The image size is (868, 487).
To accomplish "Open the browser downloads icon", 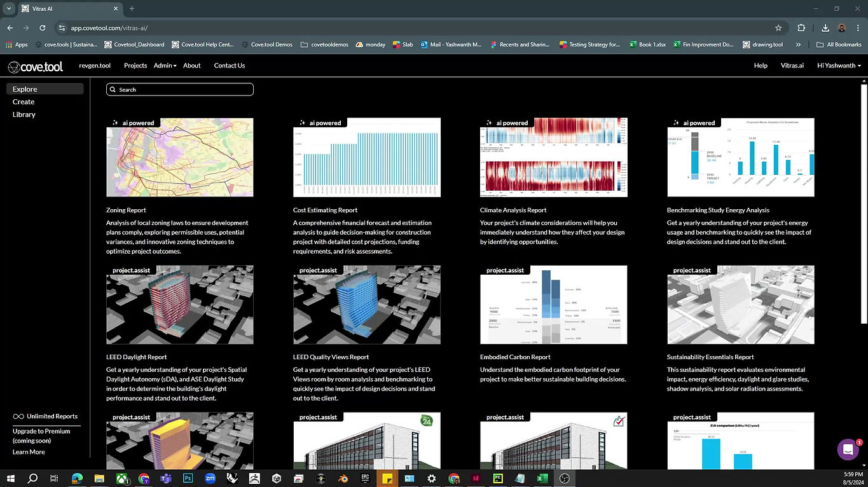I will point(825,28).
